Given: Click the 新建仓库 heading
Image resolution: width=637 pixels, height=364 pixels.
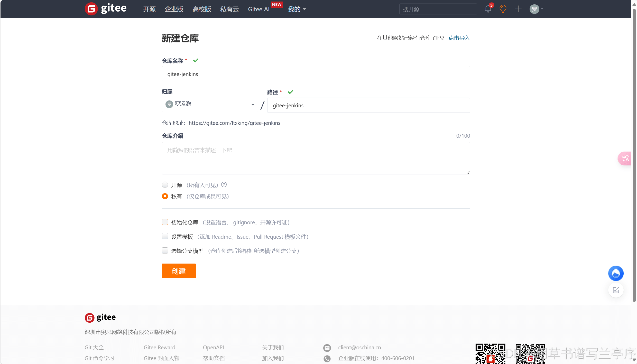Looking at the screenshot, I should click(180, 38).
